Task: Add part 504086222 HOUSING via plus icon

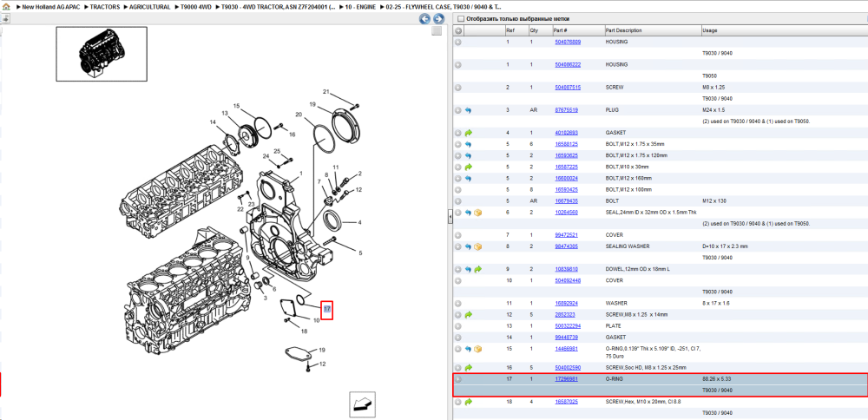Action: click(458, 65)
